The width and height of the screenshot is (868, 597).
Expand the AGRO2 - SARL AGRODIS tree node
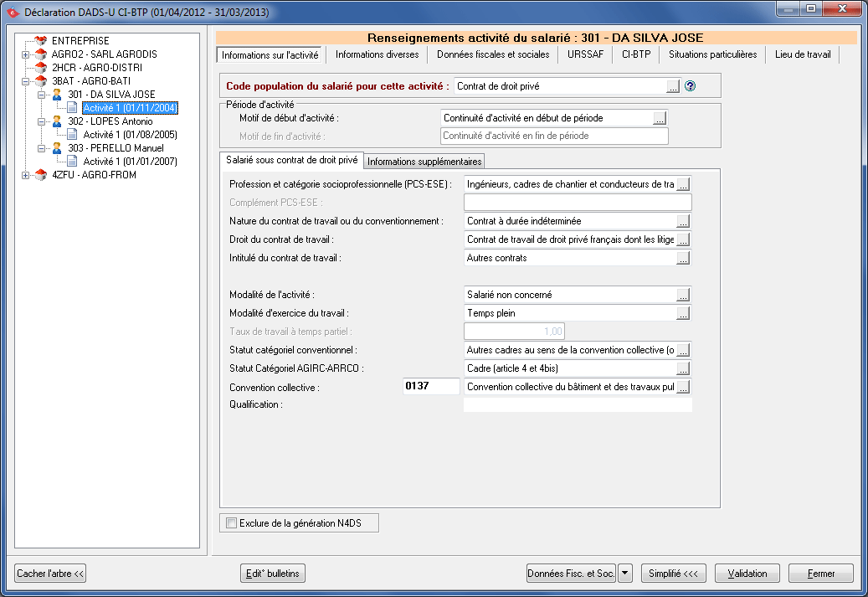point(26,54)
